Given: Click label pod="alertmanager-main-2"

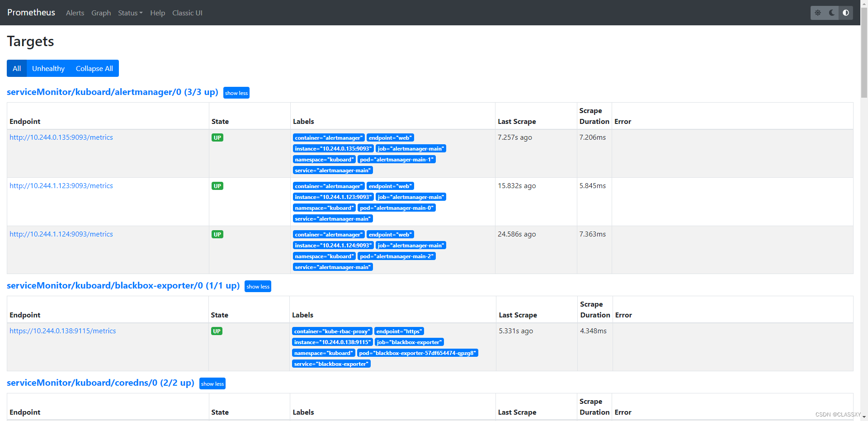Looking at the screenshot, I should click(396, 256).
